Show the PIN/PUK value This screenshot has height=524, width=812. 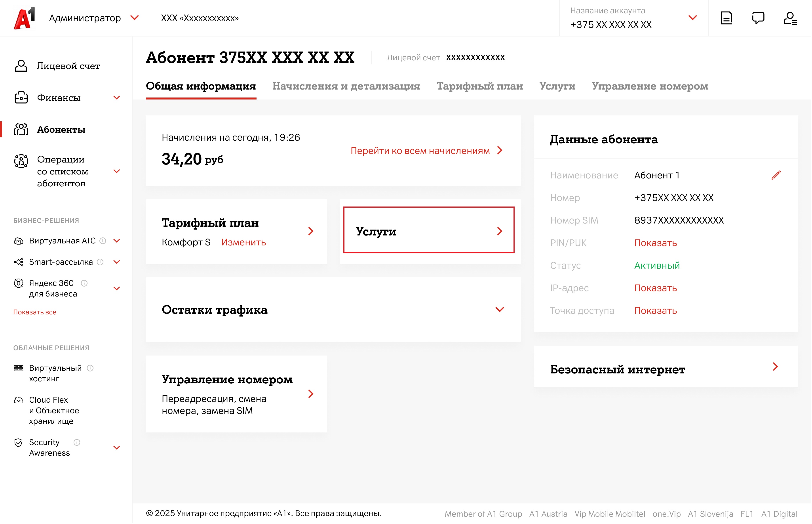(656, 243)
